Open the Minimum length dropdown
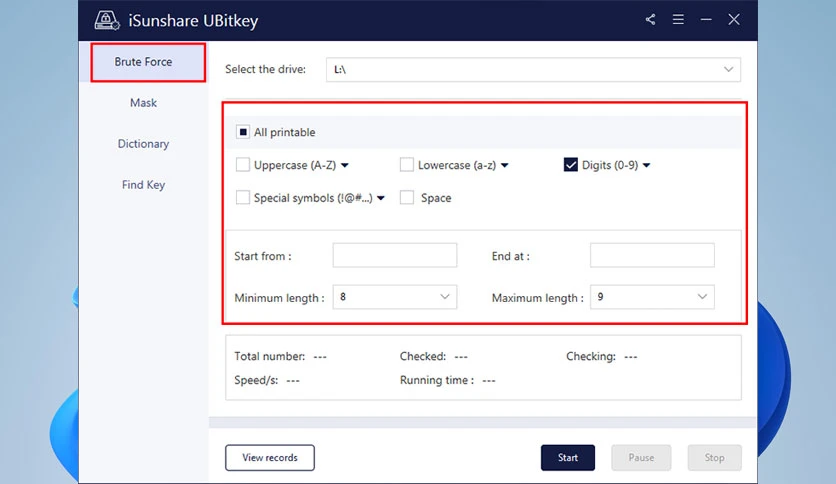 click(395, 297)
